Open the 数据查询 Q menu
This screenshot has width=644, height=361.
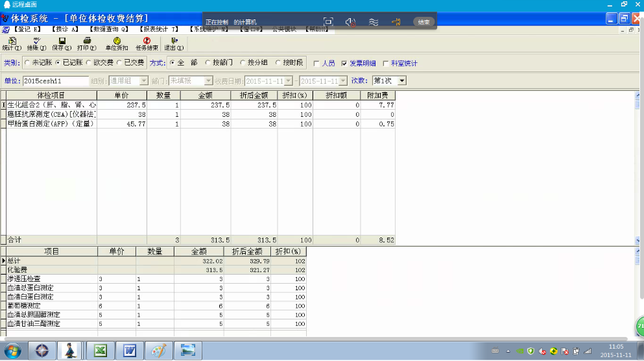109,29
